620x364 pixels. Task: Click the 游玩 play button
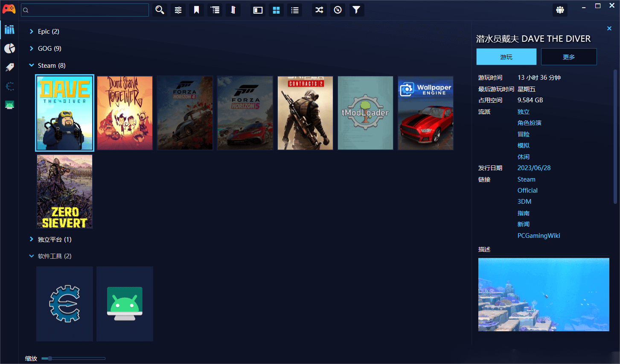point(506,57)
